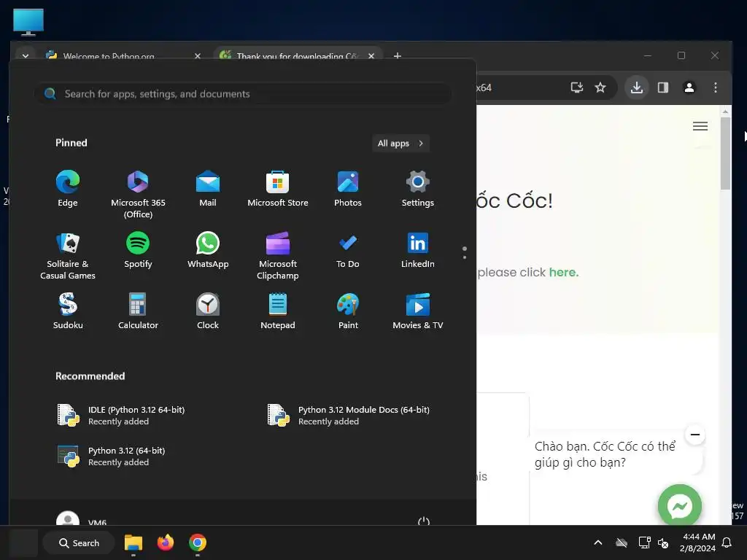Screen dimensions: 747x560
Task: Open Solitaire & Casual Games
Action: point(68,256)
